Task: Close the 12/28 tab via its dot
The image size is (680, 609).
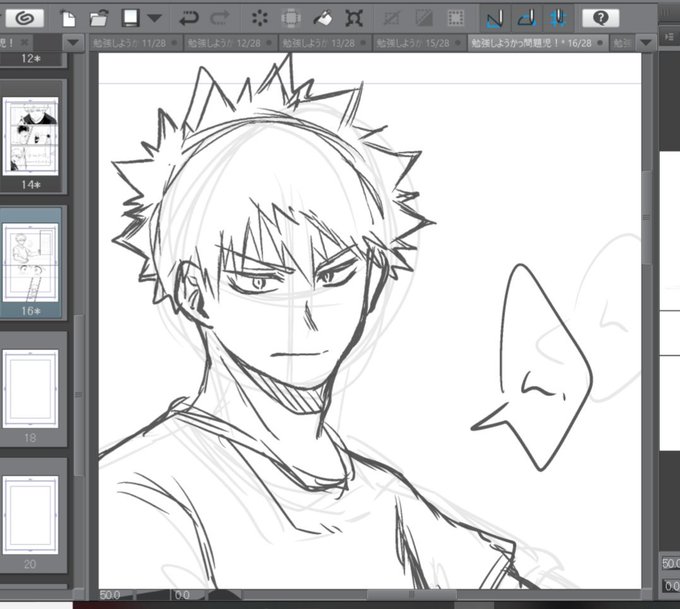Action: tap(269, 43)
